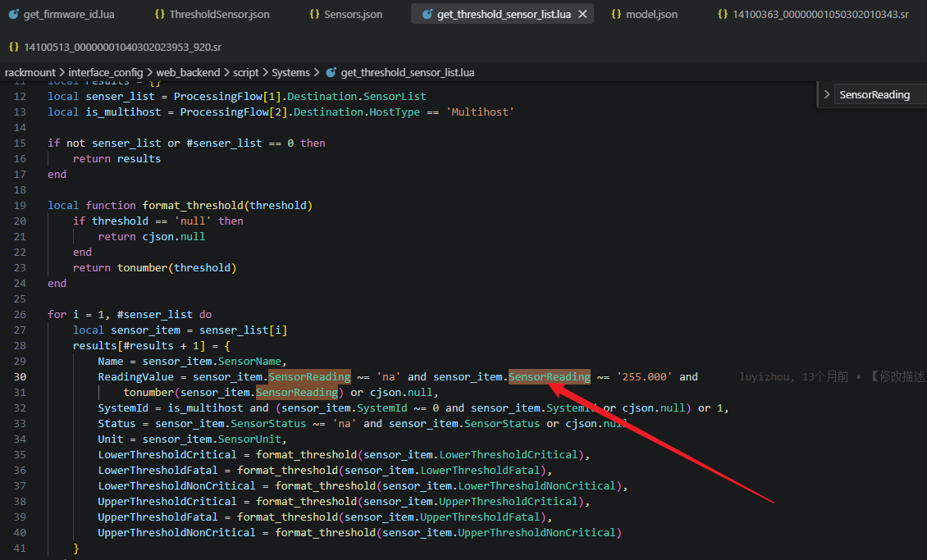927x560 pixels.
Task: Click the find input containing SensorReading
Action: click(x=880, y=94)
